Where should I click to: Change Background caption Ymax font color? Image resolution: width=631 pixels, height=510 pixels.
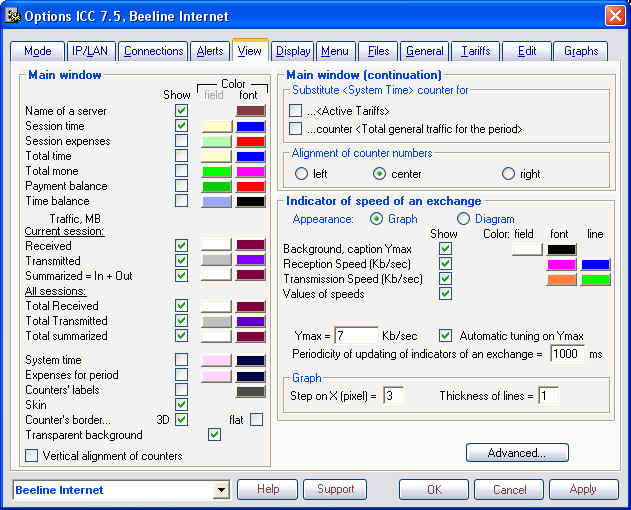point(561,250)
